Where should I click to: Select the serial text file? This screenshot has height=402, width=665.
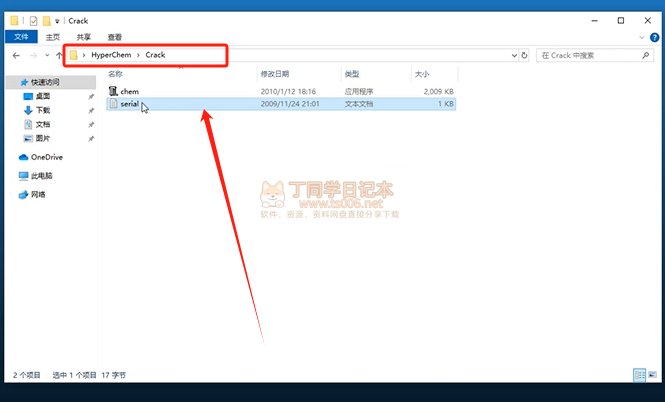point(281,104)
